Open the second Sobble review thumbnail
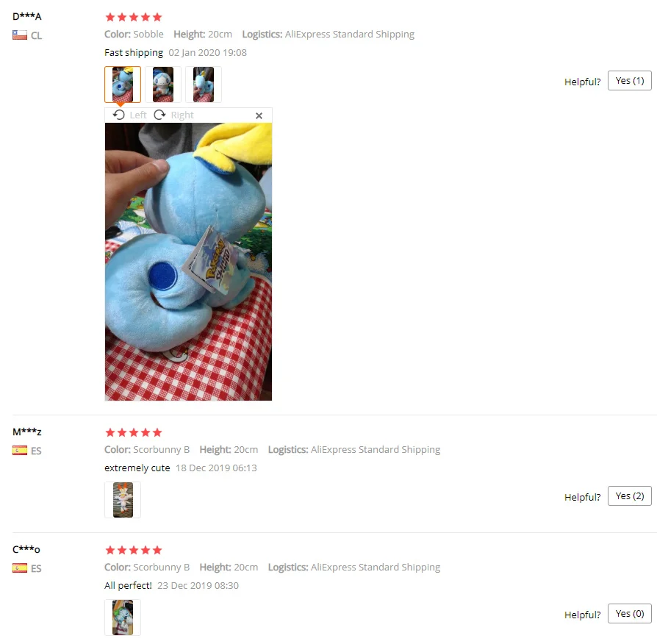657x644 pixels. [x=163, y=85]
